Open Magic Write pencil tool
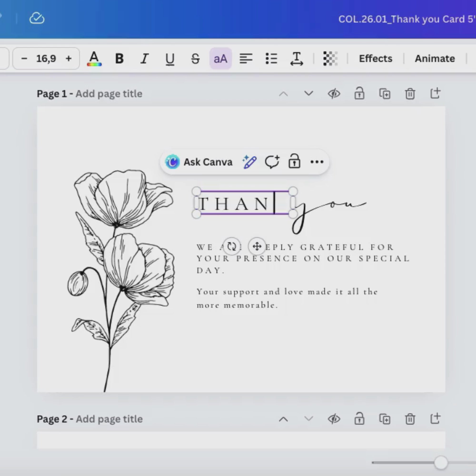 pos(249,162)
